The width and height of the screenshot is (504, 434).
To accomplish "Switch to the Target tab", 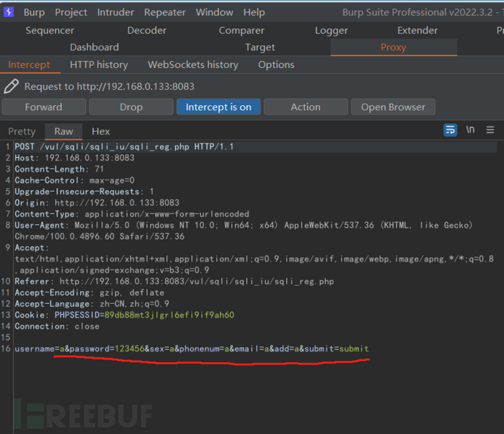I will (x=260, y=47).
